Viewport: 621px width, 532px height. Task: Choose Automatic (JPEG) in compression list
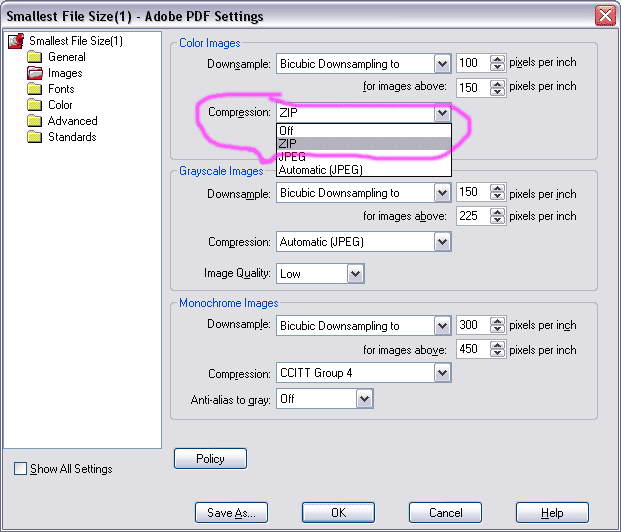pos(364,170)
